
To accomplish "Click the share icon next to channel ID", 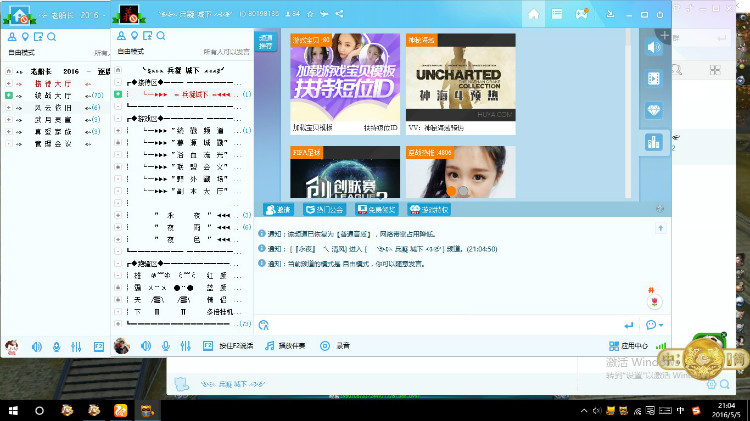I will [x=339, y=14].
